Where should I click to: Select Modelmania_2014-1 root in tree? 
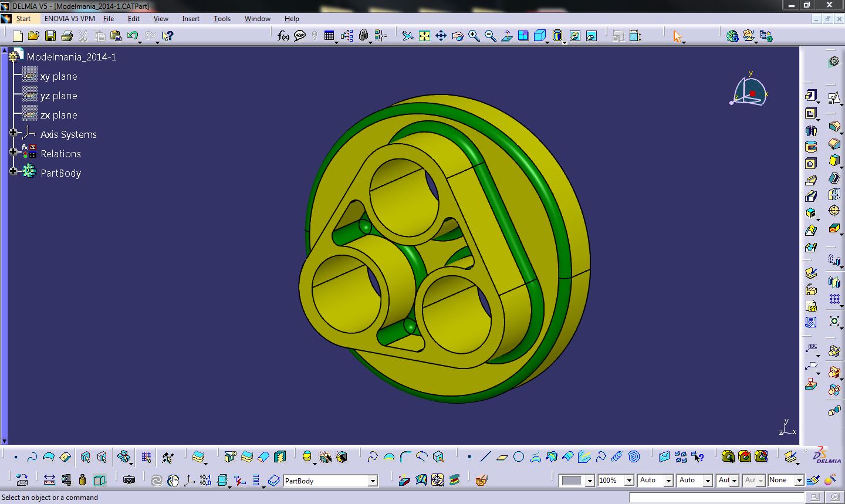(72, 57)
